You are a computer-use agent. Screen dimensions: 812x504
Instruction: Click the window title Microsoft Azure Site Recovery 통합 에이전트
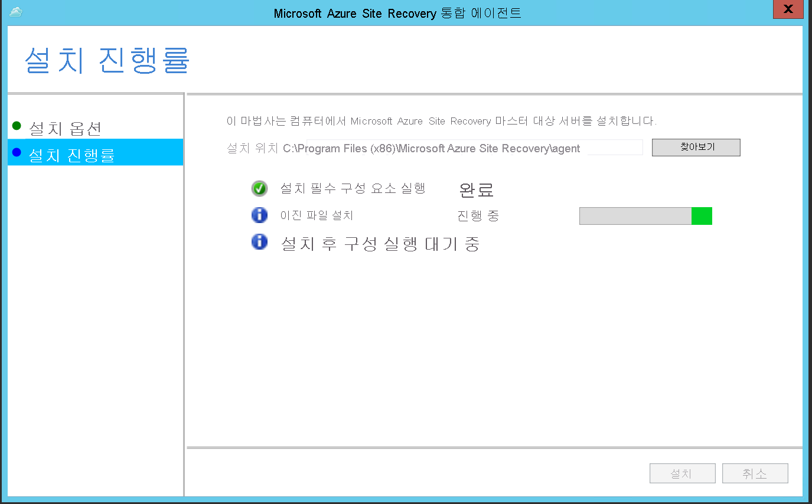point(397,13)
